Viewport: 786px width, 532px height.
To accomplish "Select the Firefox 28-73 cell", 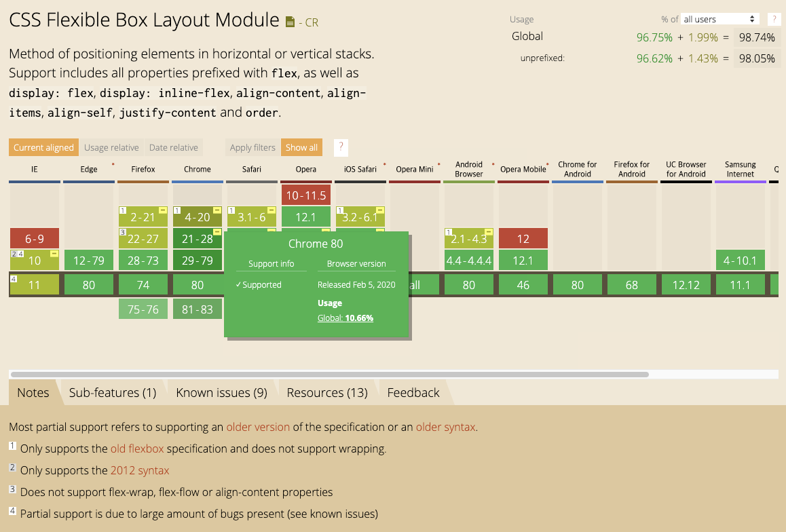I will click(143, 260).
